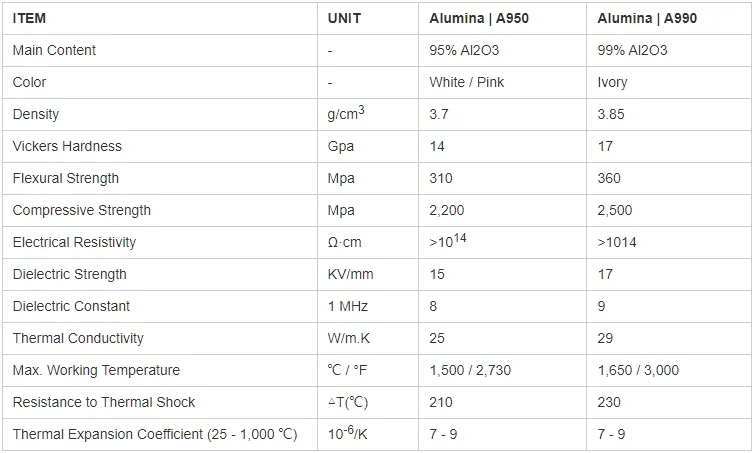The image size is (755, 453).
Task: Click the KV/mm unit cell
Action: coord(350,274)
